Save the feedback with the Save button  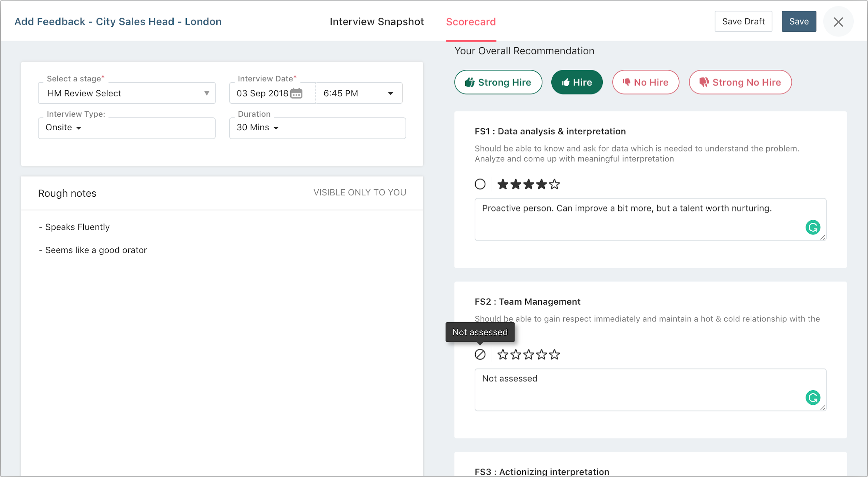(x=799, y=21)
